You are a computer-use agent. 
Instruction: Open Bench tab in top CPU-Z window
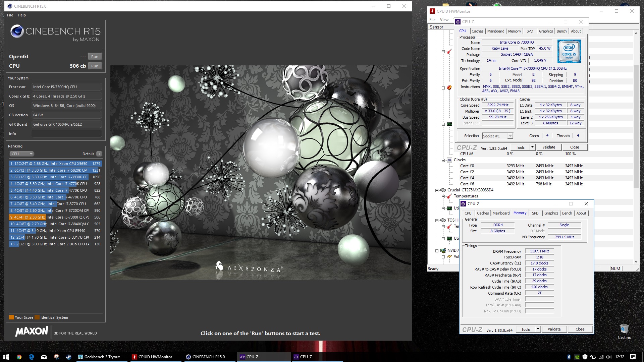tap(561, 31)
